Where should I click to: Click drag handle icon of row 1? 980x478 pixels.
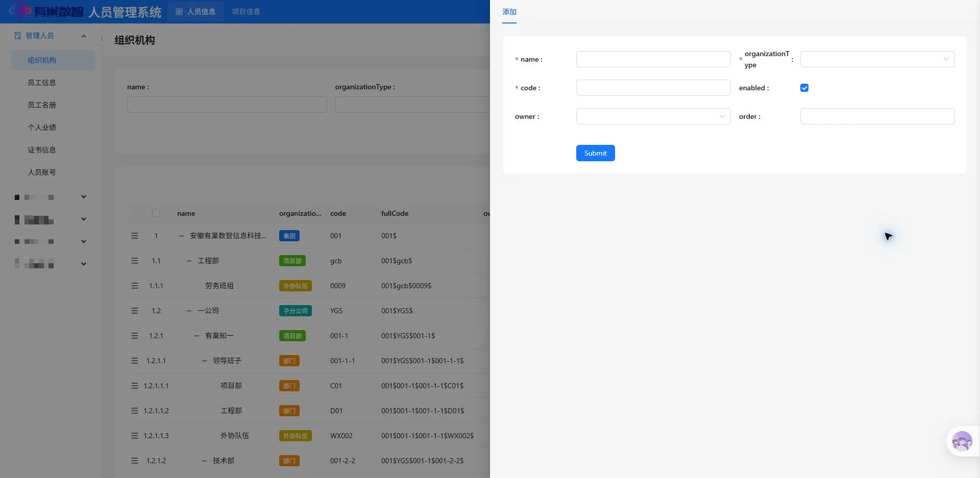(135, 236)
